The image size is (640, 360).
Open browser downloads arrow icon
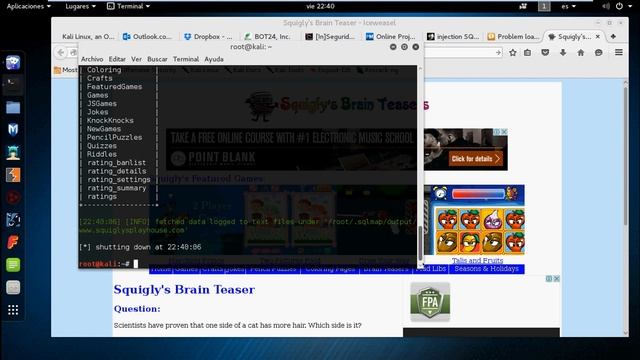563,53
